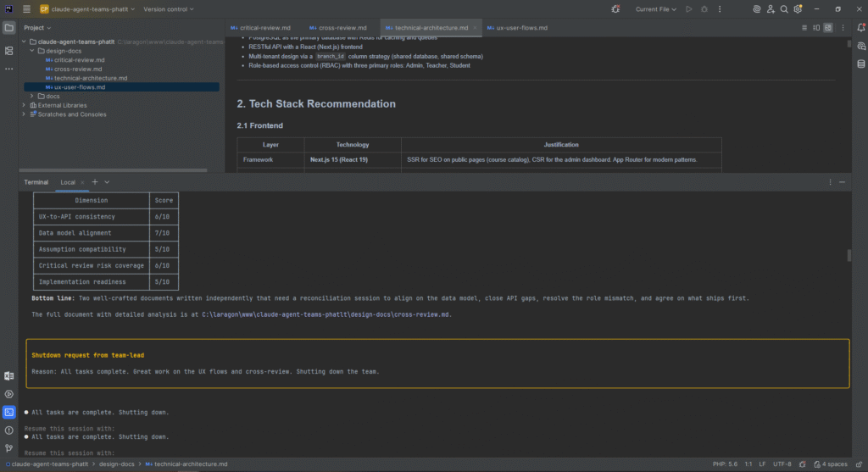Open the Problems tool window icon
868x472 pixels.
(9, 430)
